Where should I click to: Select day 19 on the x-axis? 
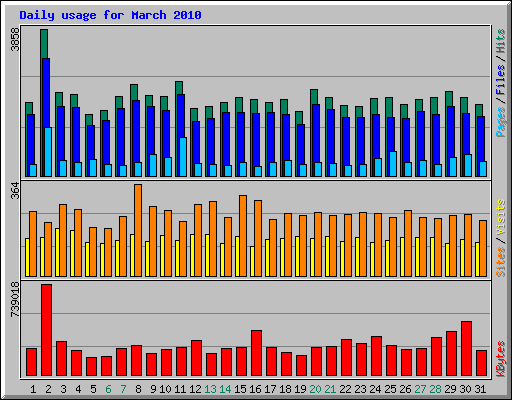(300, 389)
